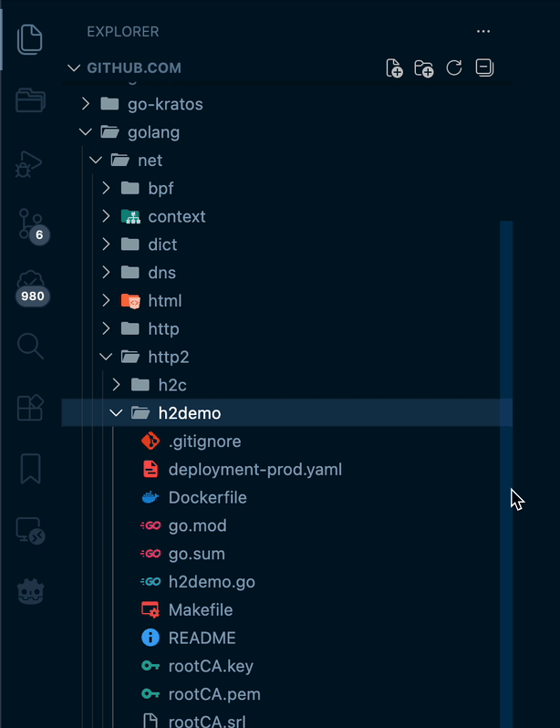Open the Explorer view in activity bar
Image resolution: width=560 pixels, height=728 pixels.
click(x=29, y=37)
